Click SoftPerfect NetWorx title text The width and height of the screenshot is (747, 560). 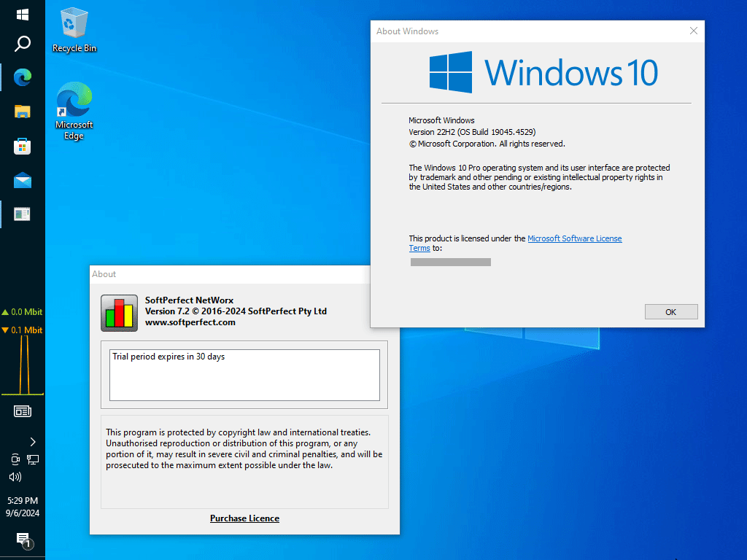[189, 300]
